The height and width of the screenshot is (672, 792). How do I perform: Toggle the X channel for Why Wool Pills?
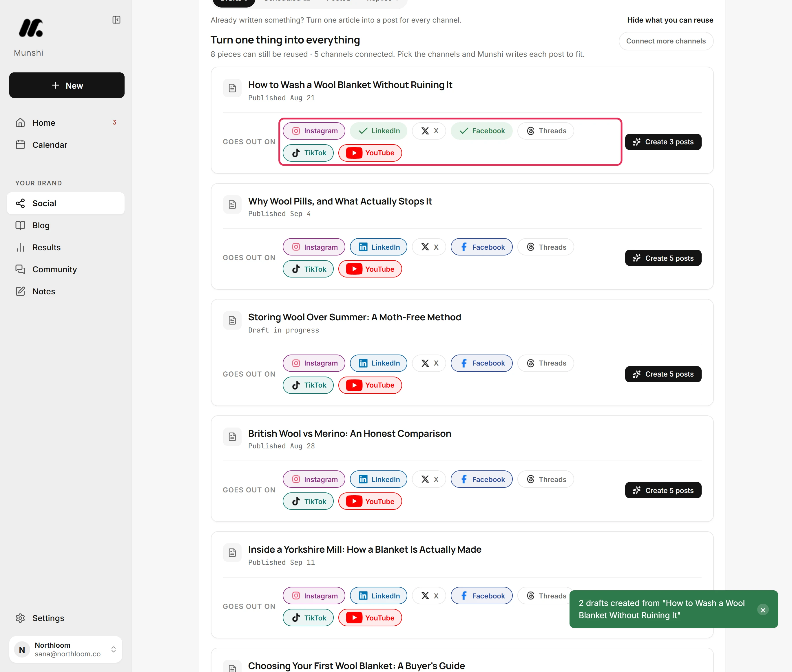[x=429, y=247]
